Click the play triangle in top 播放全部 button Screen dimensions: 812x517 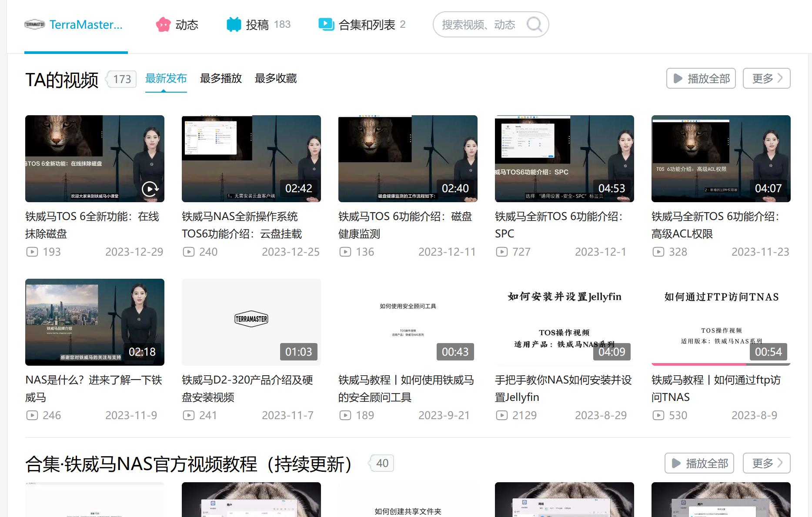678,79
